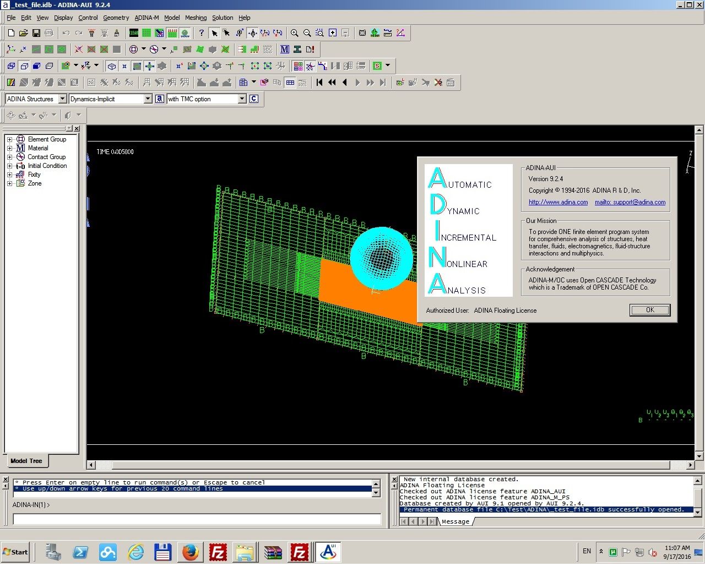Click the I-beam cross-sections icon
This screenshot has height=588, width=705.
[x=297, y=50]
